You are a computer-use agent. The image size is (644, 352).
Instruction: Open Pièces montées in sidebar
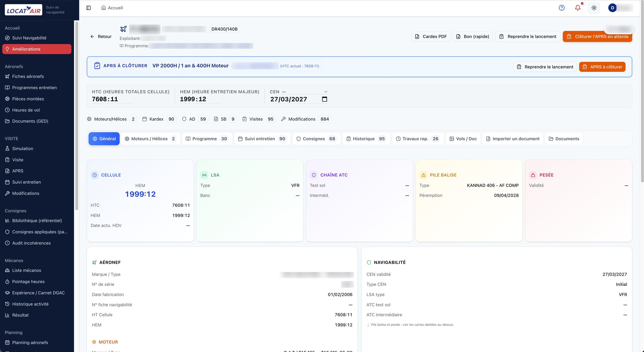click(x=37, y=99)
